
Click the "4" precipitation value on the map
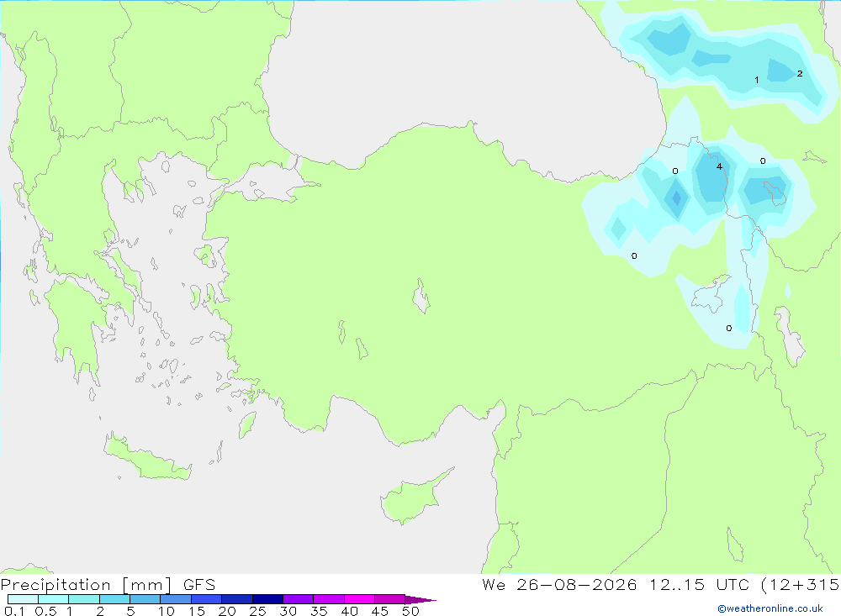[719, 166]
